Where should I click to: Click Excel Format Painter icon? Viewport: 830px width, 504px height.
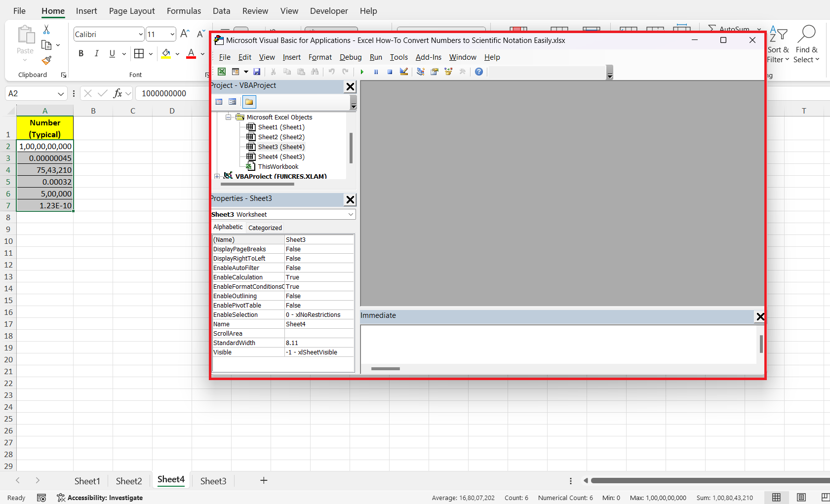[46, 60]
